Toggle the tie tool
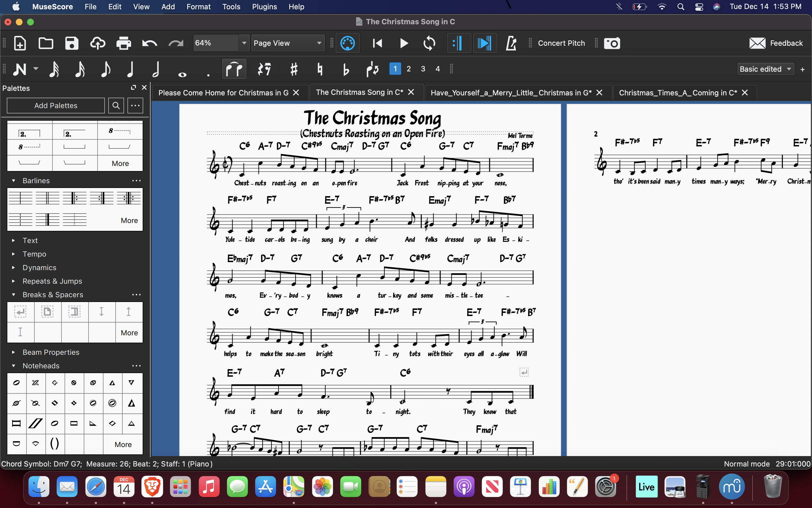The height and width of the screenshot is (508, 812). (234, 69)
